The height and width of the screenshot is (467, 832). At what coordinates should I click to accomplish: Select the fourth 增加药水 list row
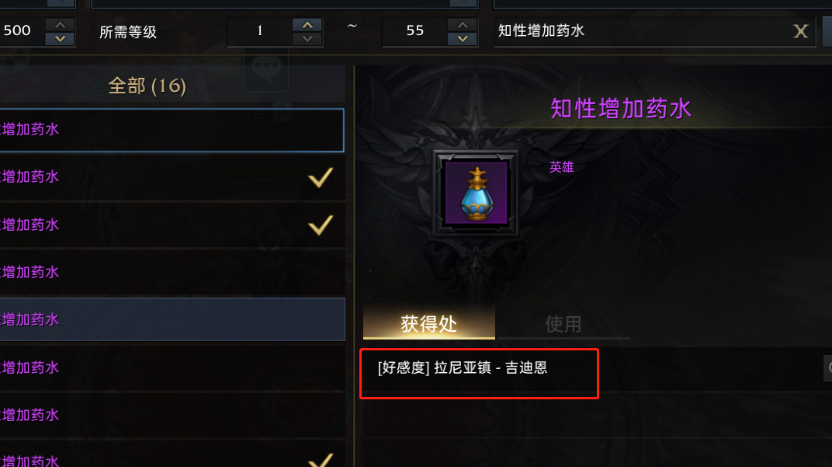point(172,272)
